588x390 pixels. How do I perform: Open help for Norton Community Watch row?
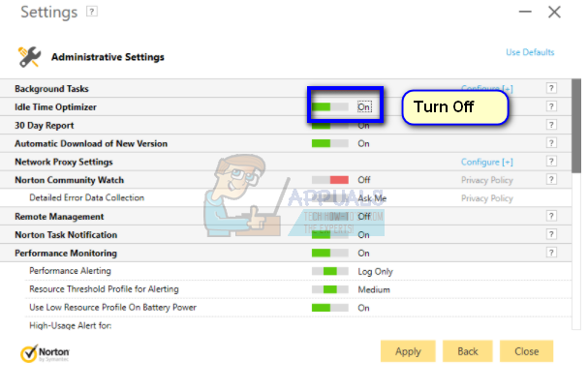click(x=551, y=179)
